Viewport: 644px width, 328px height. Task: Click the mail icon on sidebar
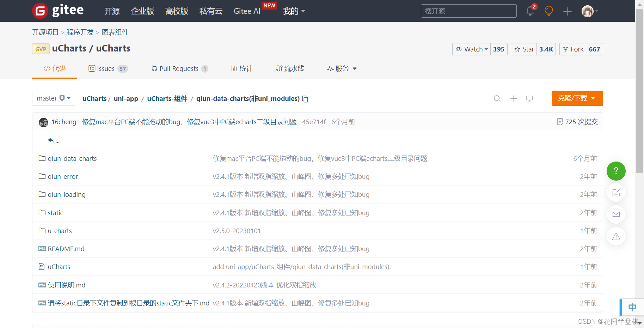tap(616, 214)
